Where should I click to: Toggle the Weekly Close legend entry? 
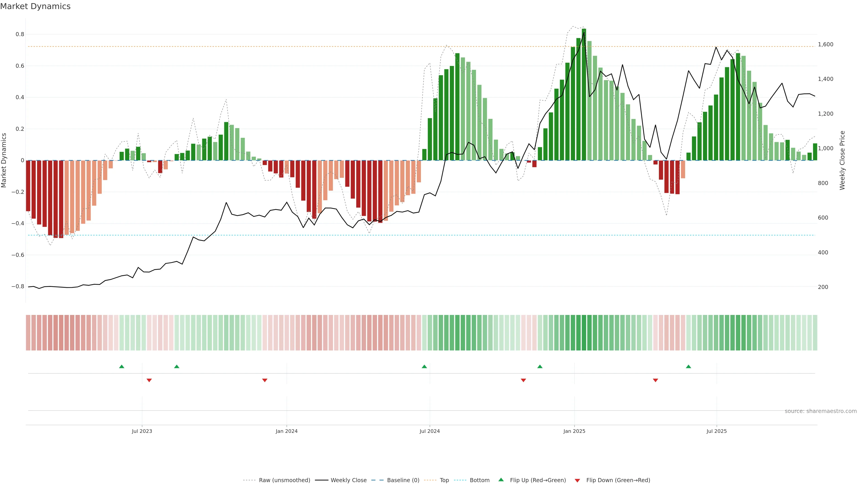pos(348,480)
